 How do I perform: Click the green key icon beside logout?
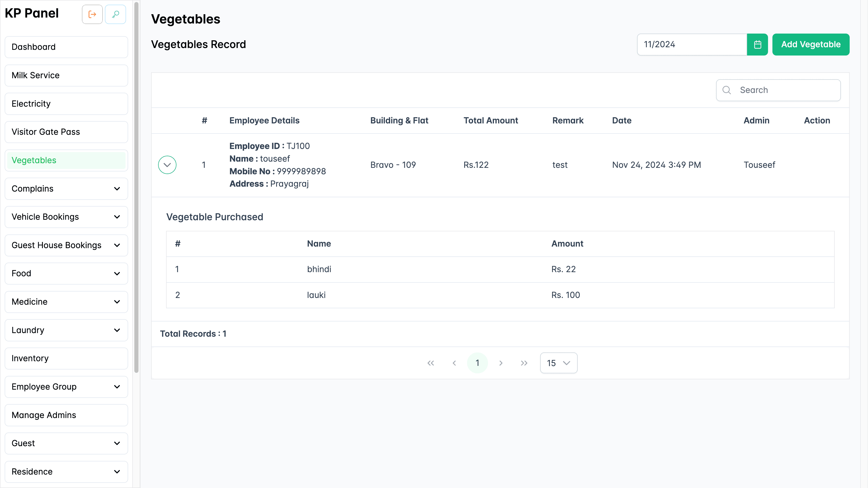tap(115, 14)
